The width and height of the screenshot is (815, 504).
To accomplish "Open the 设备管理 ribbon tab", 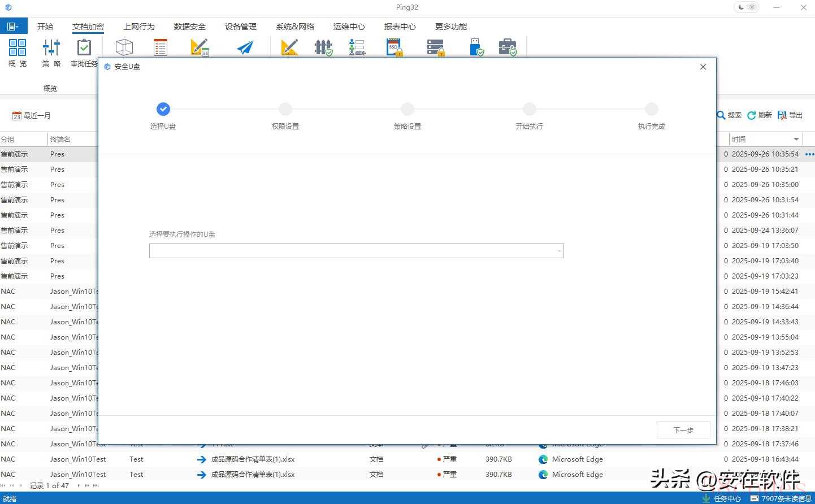I will [240, 27].
